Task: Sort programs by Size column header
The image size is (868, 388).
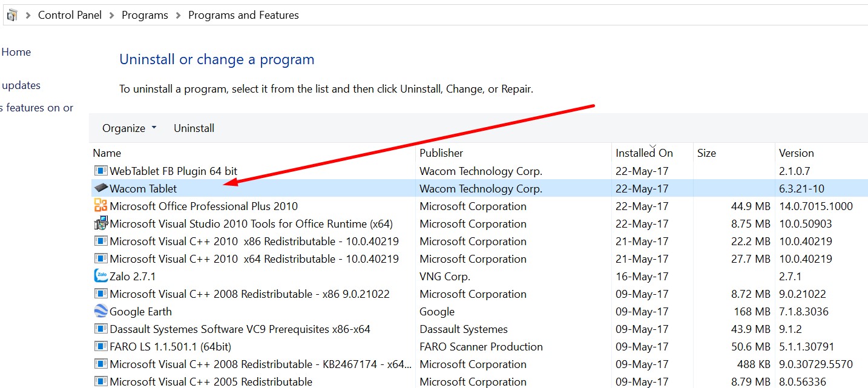Action: coord(706,153)
